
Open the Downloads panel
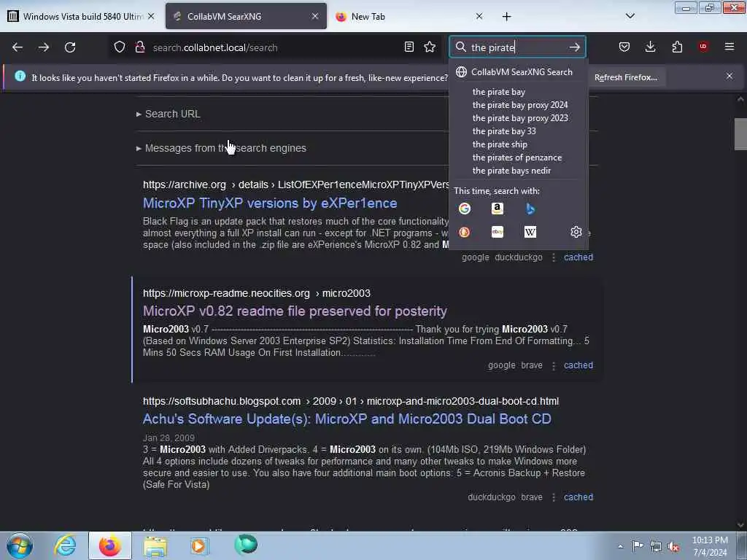tap(650, 47)
